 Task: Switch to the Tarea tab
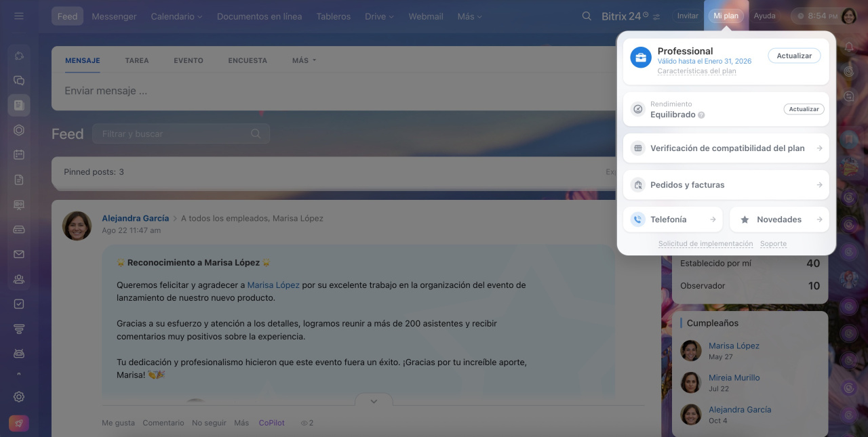pyautogui.click(x=137, y=60)
